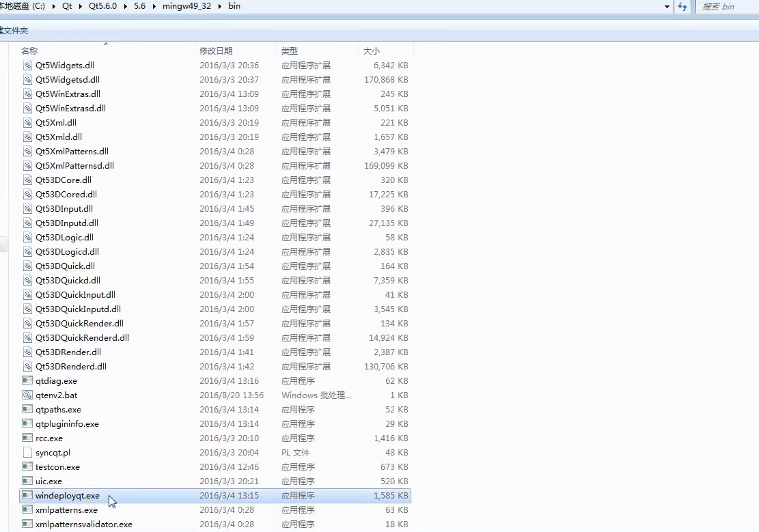Click the new folder toolbar button
759x532 pixels.
[x=14, y=31]
